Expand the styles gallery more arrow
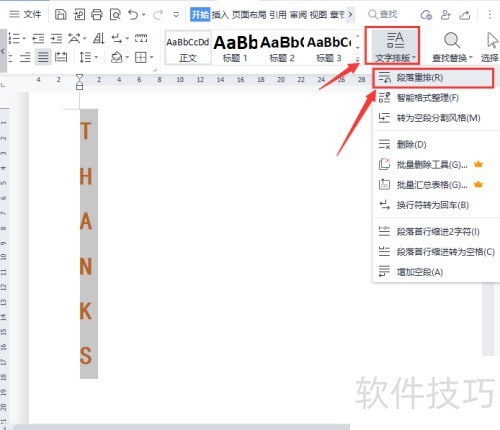This screenshot has height=430, width=500. tap(358, 60)
